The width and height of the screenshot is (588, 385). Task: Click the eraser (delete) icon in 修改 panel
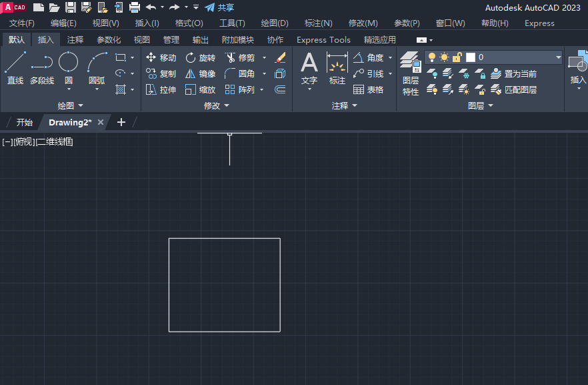coord(280,58)
